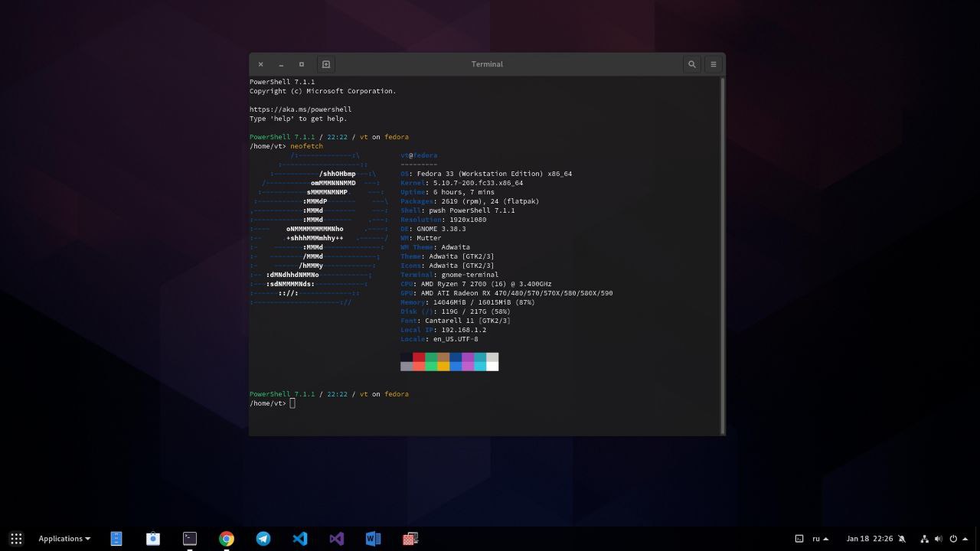
Task: Click the Terminal window title
Action: coord(487,64)
